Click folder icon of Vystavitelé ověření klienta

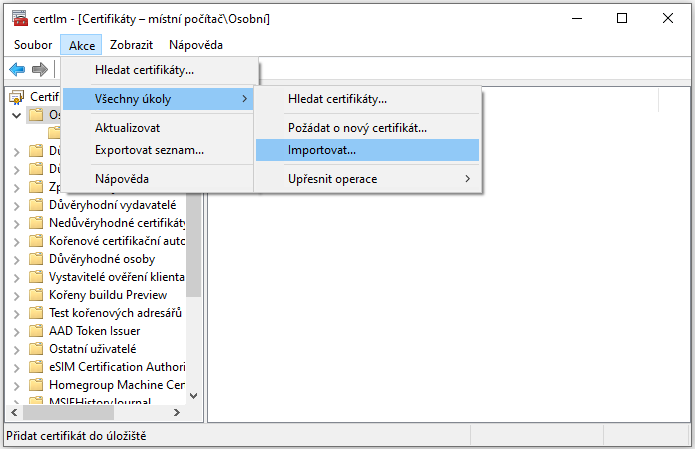pos(36,277)
